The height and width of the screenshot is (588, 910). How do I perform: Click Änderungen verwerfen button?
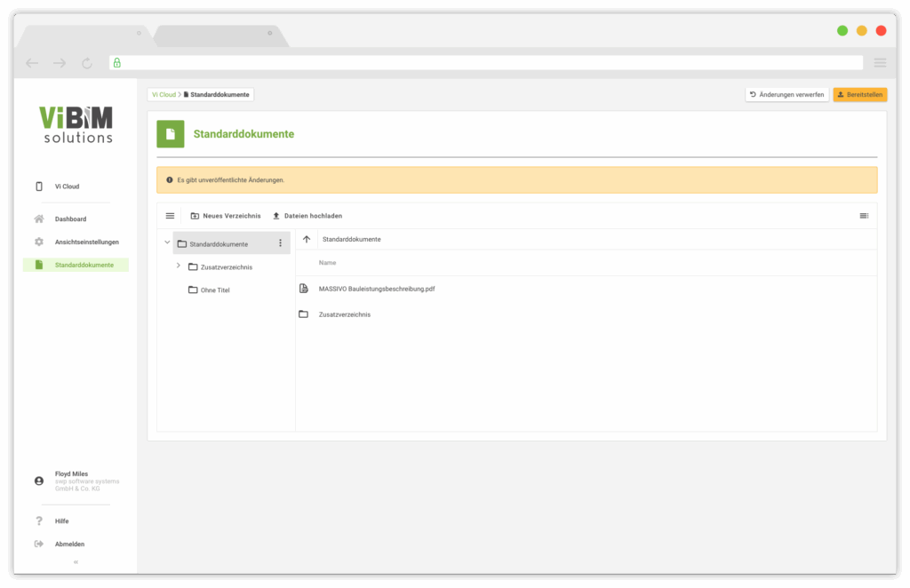tap(786, 94)
